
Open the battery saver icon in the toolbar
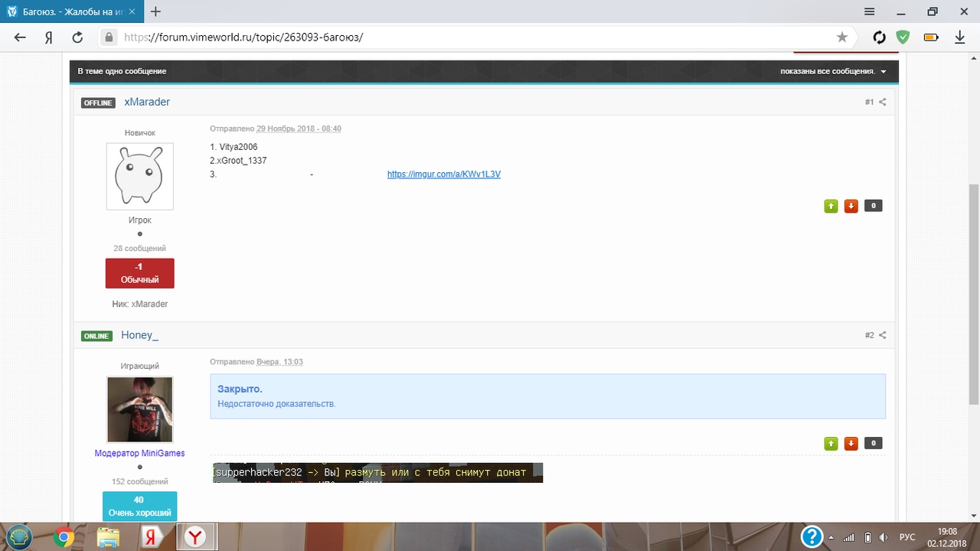[x=931, y=37]
